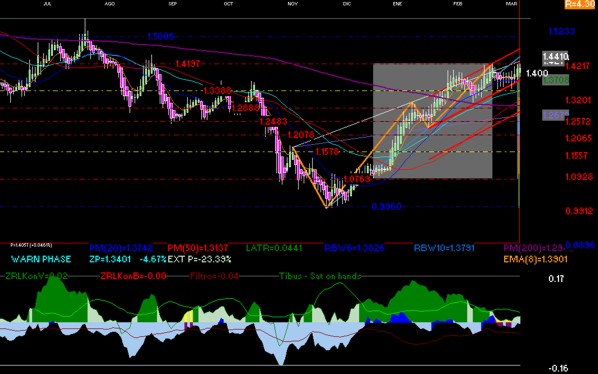Click the blue 0.8836 axis value
This screenshot has height=374, width=598.
(580, 245)
